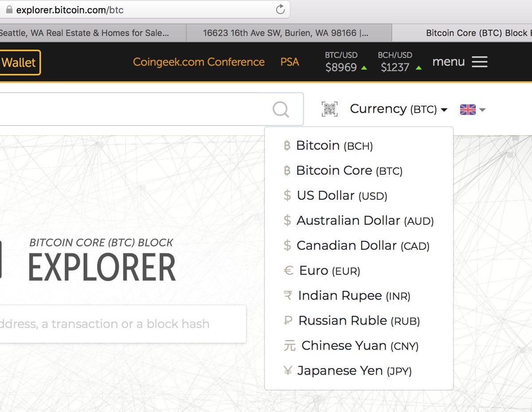
Task: Open the QR code scanner icon
Action: click(x=329, y=109)
